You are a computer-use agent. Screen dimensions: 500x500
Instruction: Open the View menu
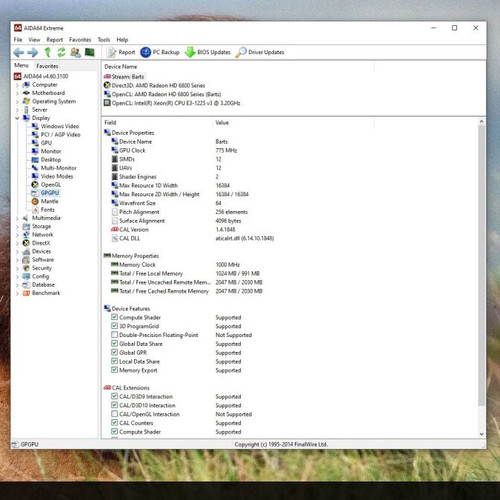[34, 40]
